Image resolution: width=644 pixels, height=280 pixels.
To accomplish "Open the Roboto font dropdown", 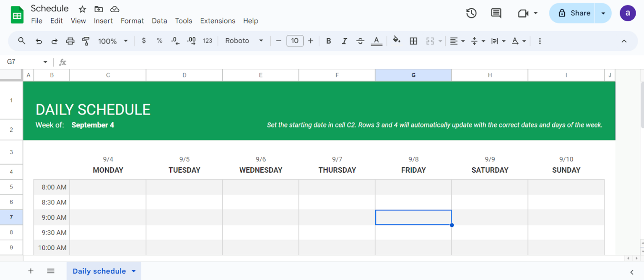I will (x=244, y=41).
